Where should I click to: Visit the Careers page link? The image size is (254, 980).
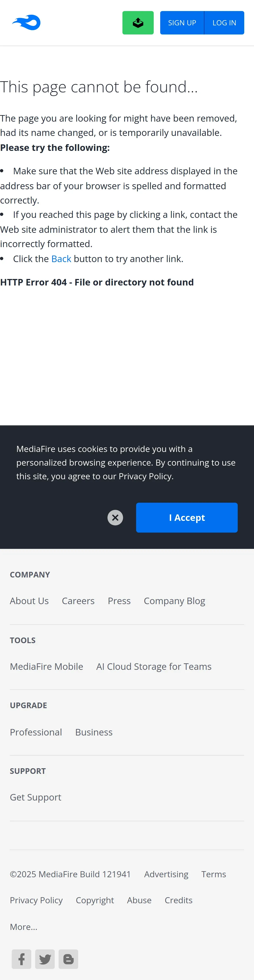pos(78,601)
